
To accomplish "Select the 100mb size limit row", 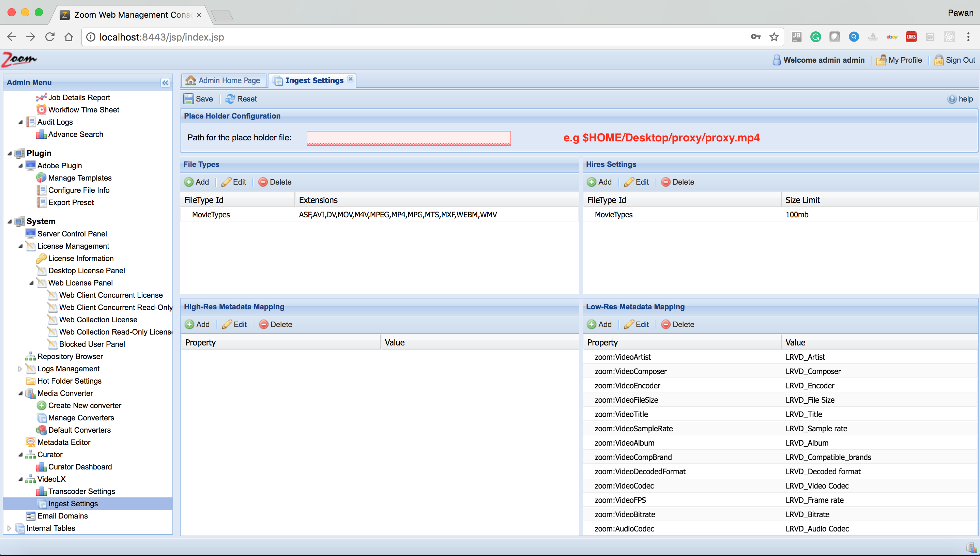I will (x=780, y=215).
